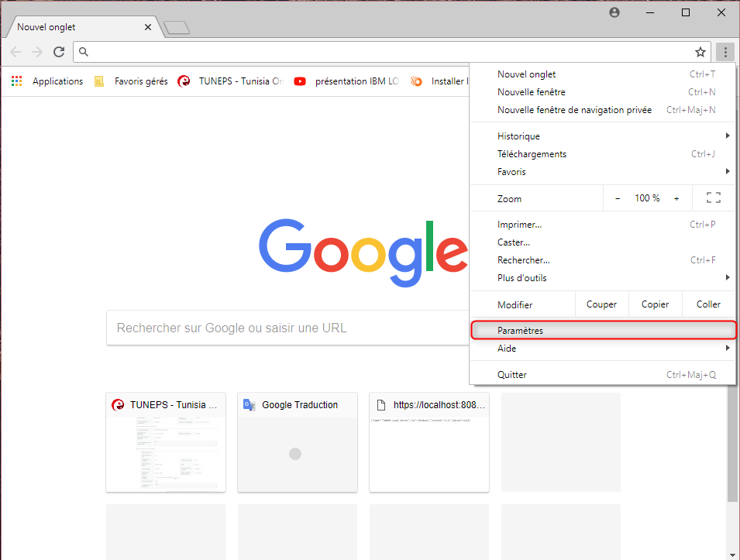The height and width of the screenshot is (560, 740).
Task: Click the Copier button
Action: 655,304
